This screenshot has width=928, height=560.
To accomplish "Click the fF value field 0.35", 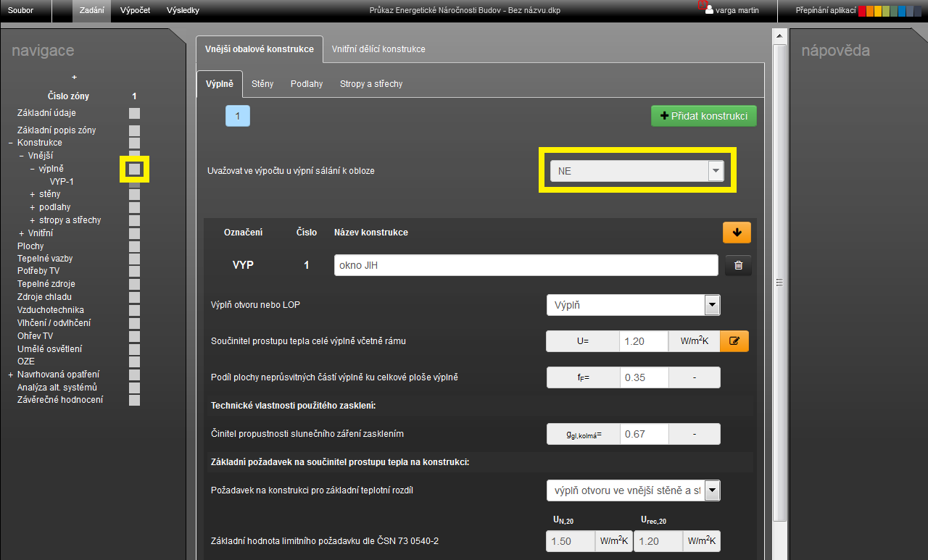I will click(x=644, y=377).
